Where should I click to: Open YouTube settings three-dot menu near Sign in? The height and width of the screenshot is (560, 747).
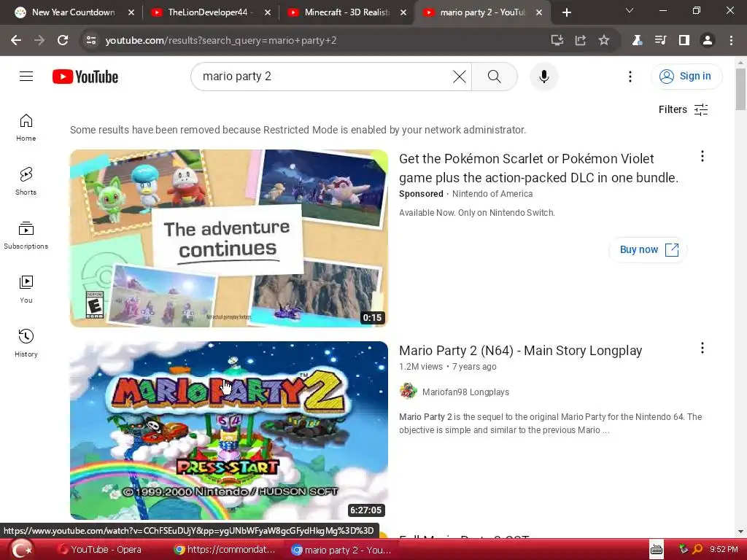coord(630,76)
